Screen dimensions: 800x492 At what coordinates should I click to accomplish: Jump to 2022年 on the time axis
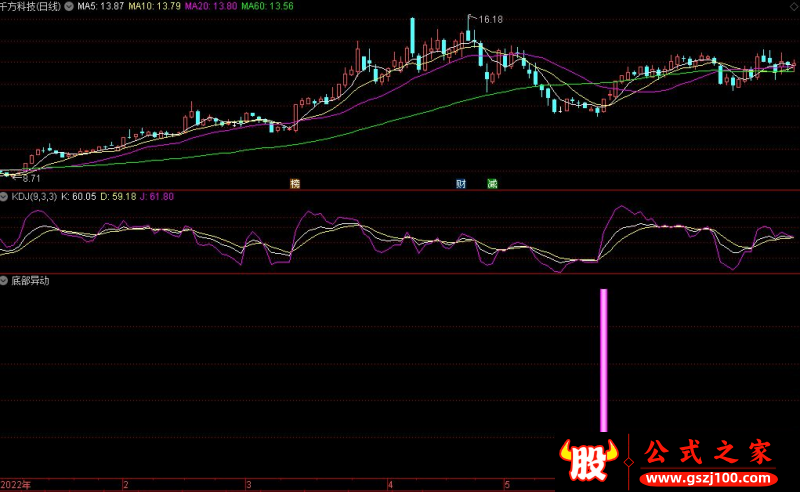pos(16,485)
